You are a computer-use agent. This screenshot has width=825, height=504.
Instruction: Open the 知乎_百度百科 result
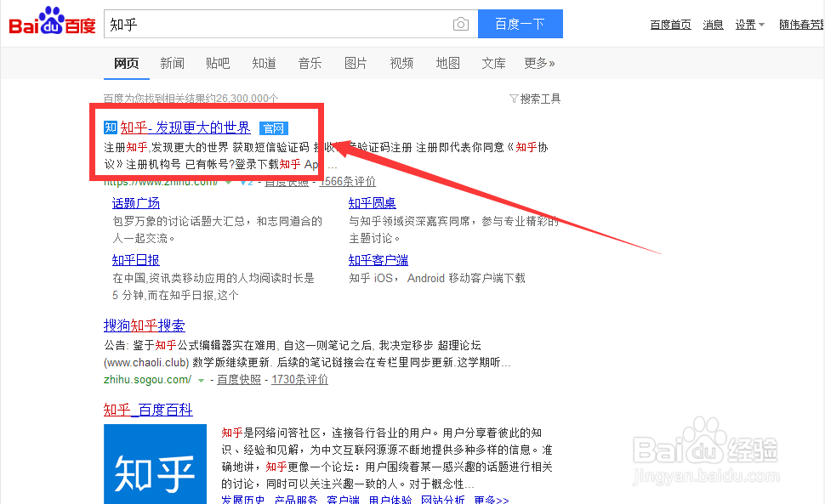(148, 410)
